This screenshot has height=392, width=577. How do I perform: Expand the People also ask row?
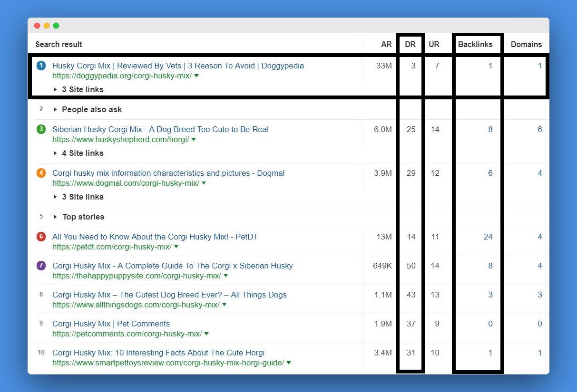click(88, 109)
